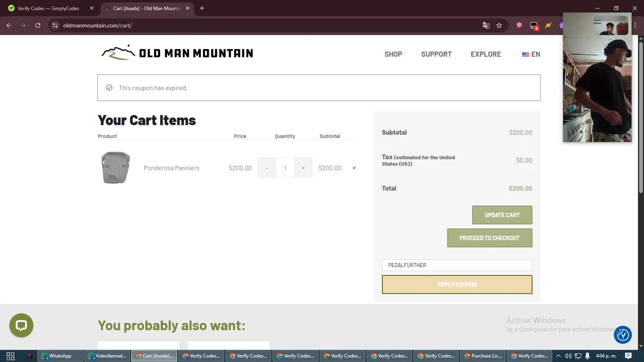Open the SUPPORT menu
The image size is (644, 362).
point(436,54)
